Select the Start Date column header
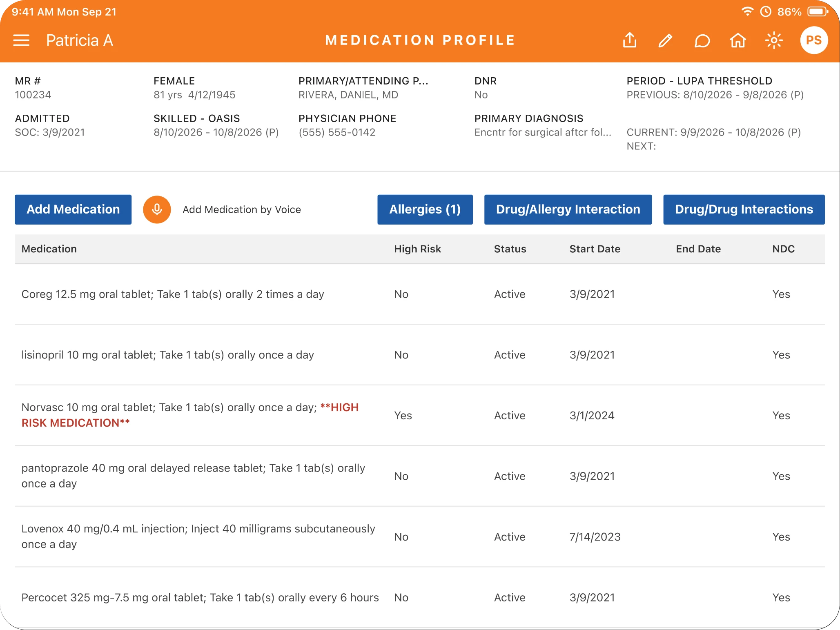Image resolution: width=840 pixels, height=630 pixels. click(595, 249)
